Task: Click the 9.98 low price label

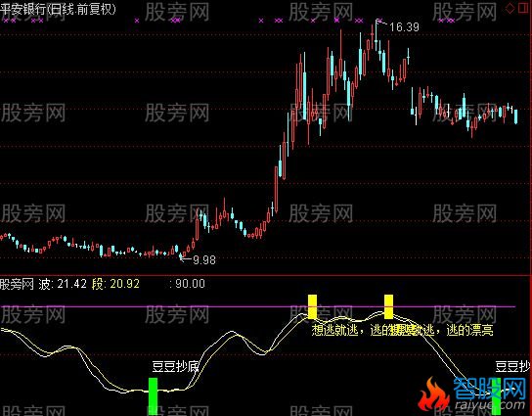Action: [x=204, y=259]
